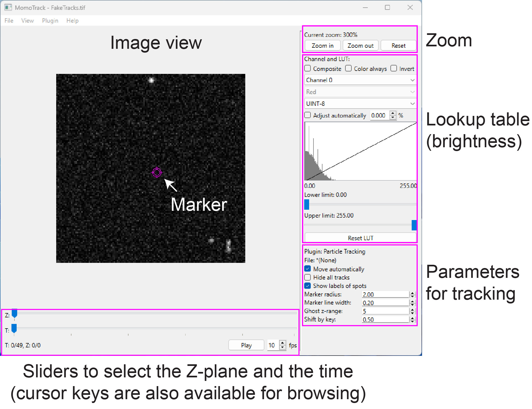Increase auto-adjust percentage with up arrow
Image resolution: width=532 pixels, height=409 pixels.
point(393,113)
